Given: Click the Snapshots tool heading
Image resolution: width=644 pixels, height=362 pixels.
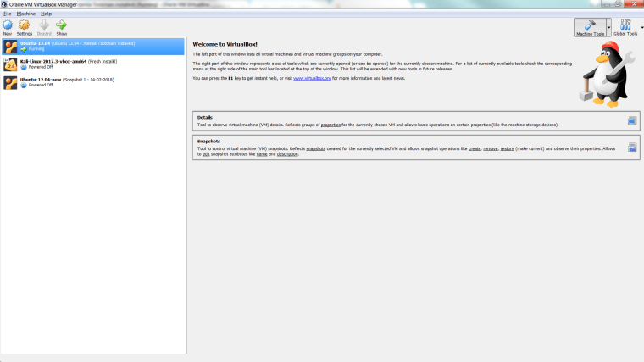Looking at the screenshot, I should pyautogui.click(x=208, y=142).
